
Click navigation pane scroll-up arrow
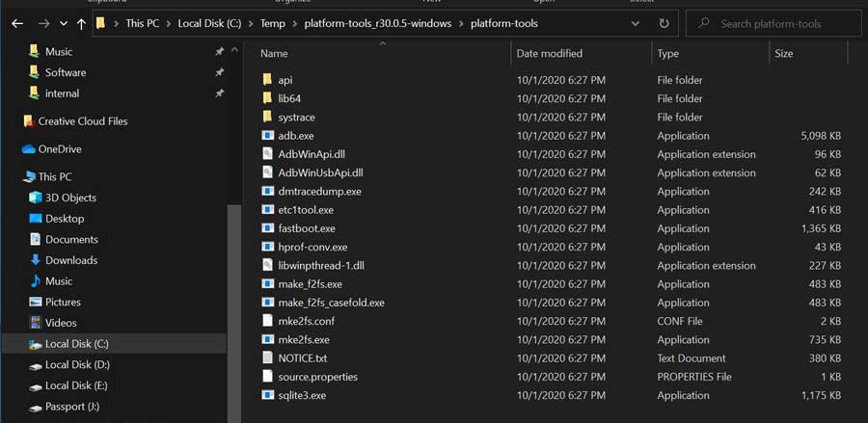[x=234, y=50]
